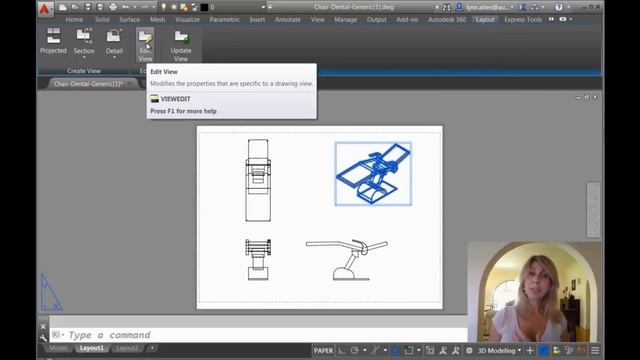Open the Express Tools ribbon tab
640x360 pixels.
[523, 20]
